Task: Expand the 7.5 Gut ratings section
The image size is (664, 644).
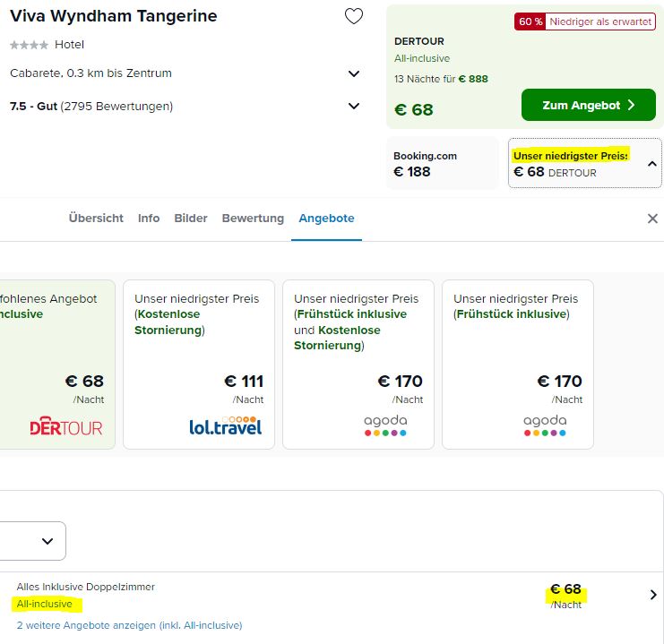Action: [354, 106]
